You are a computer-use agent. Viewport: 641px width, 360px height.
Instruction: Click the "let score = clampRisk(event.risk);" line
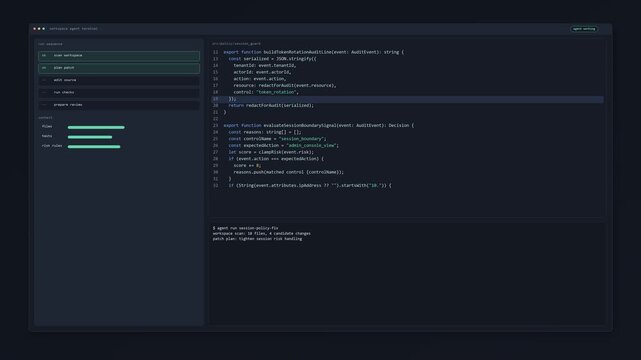click(271, 152)
